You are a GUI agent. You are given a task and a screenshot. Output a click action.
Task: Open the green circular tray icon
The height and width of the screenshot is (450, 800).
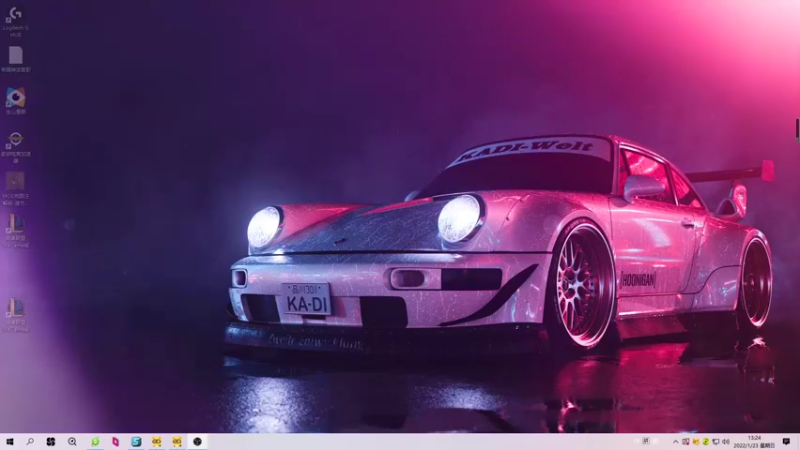[706, 442]
